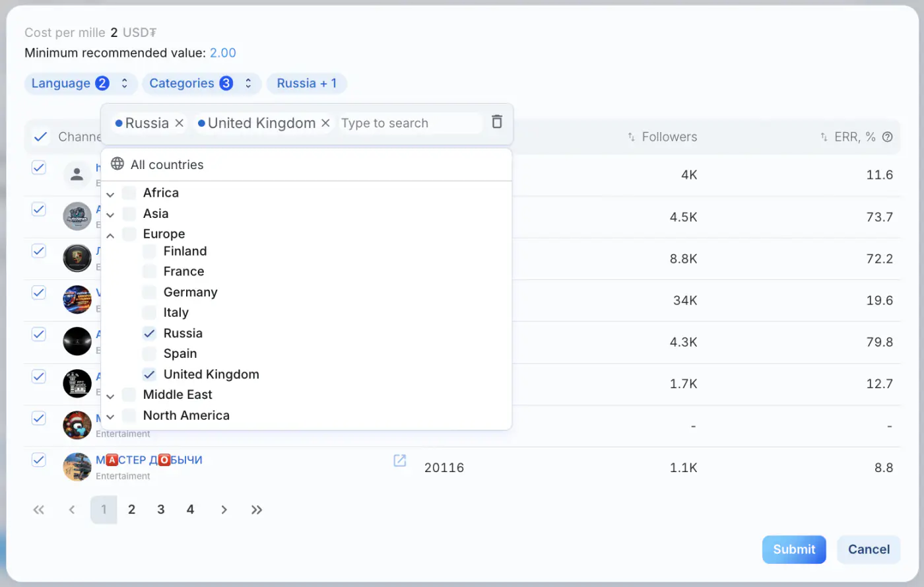
Task: Toggle the select-all channels header checkbox
Action: point(40,137)
